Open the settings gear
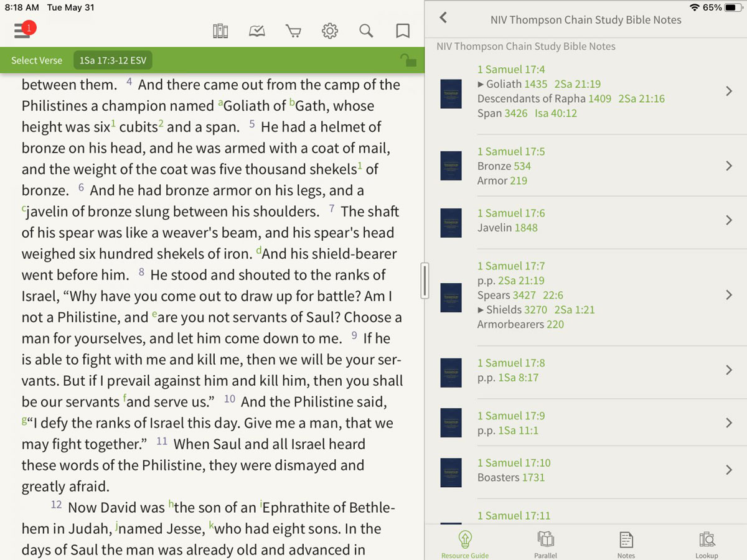 tap(330, 31)
